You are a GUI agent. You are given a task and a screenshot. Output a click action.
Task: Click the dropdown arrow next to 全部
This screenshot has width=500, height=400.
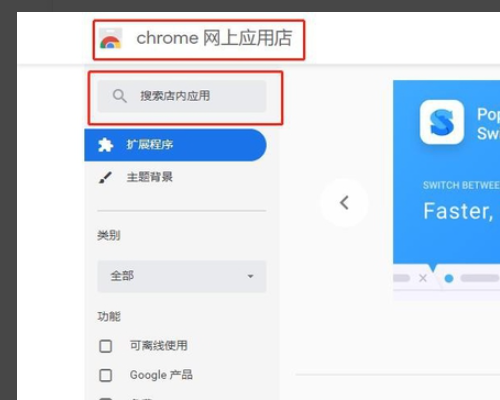tap(251, 276)
